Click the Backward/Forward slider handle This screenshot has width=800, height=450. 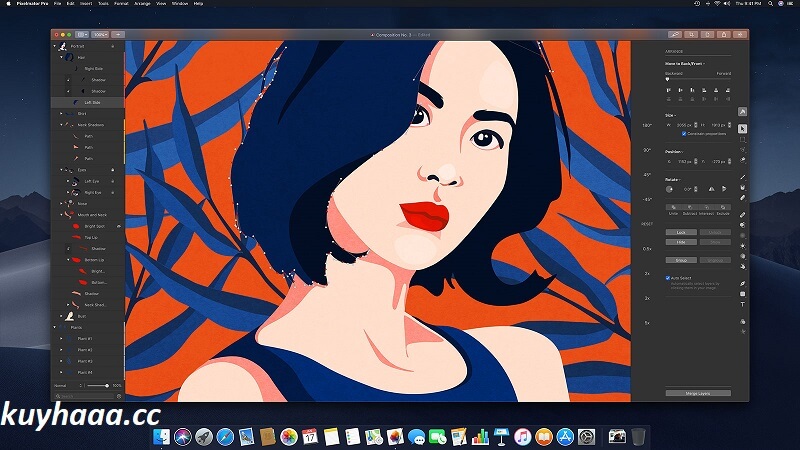[667, 80]
